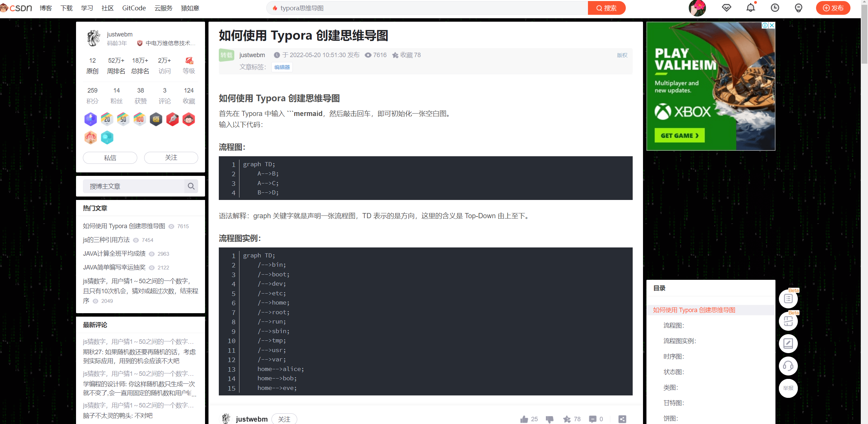Click the customer service headset icon
868x424 pixels.
pos(788,366)
